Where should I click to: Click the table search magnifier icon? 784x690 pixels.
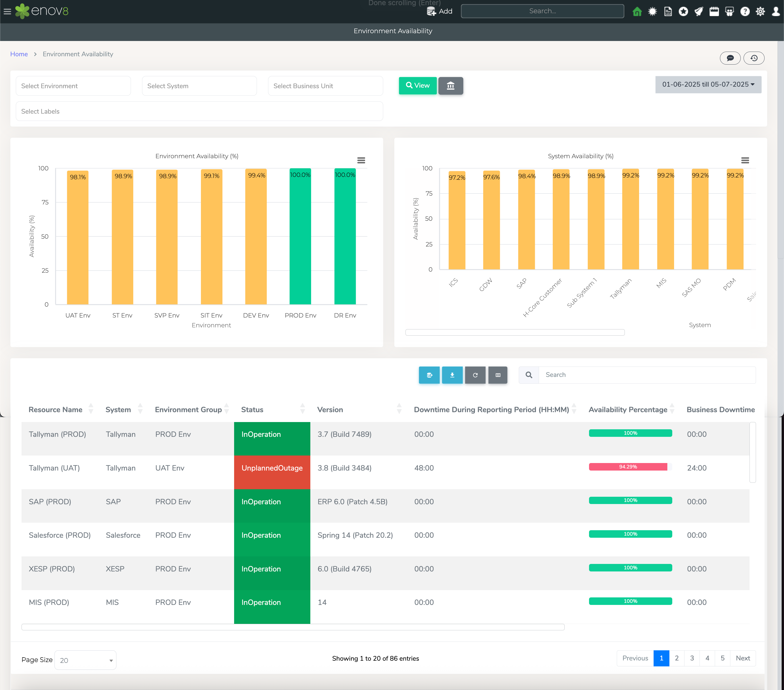tap(529, 375)
